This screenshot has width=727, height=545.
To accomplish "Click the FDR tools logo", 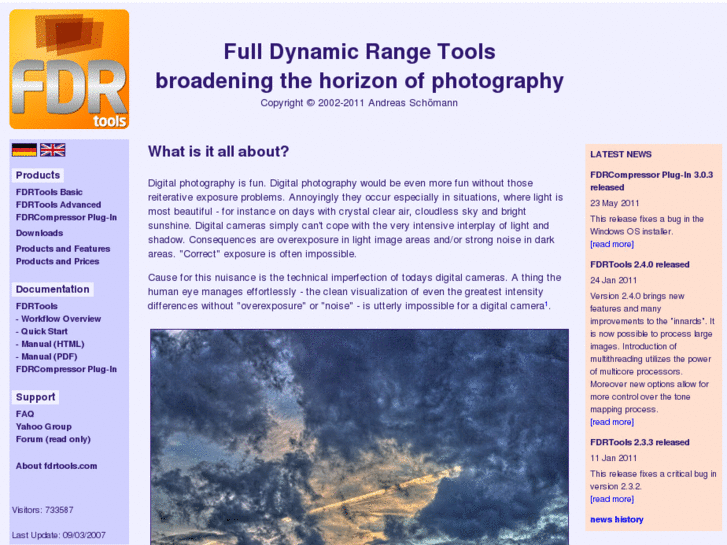I will tap(69, 69).
